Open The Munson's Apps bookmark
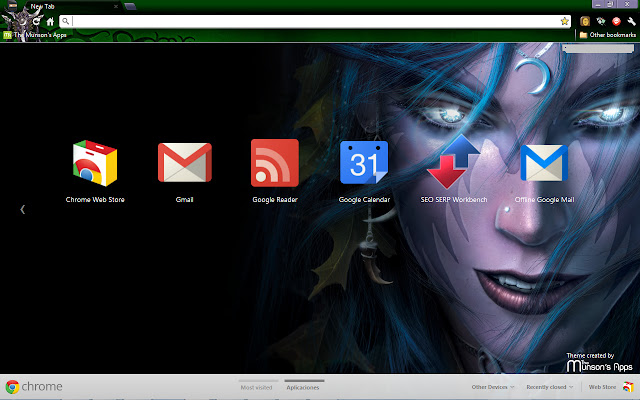The height and width of the screenshot is (400, 640). 35,35
